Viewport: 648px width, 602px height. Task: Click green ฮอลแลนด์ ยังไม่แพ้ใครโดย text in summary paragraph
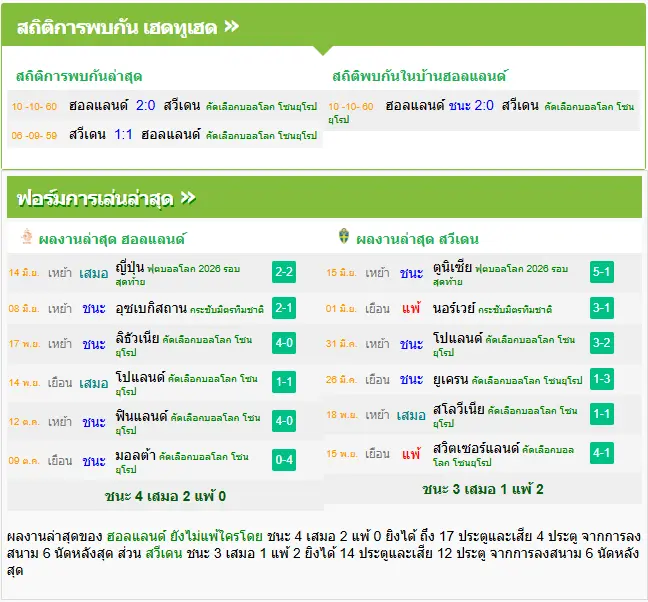point(185,536)
